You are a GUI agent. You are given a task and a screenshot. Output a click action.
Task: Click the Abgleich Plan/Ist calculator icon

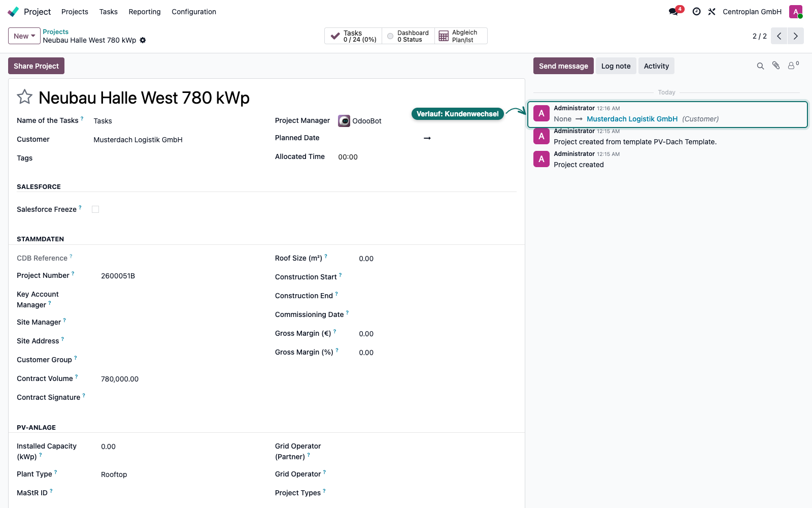[444, 36]
